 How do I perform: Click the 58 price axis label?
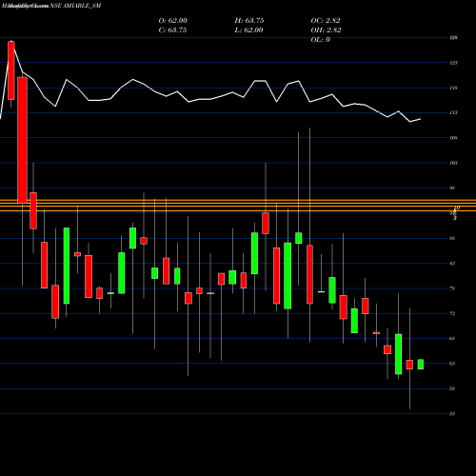[452, 388]
